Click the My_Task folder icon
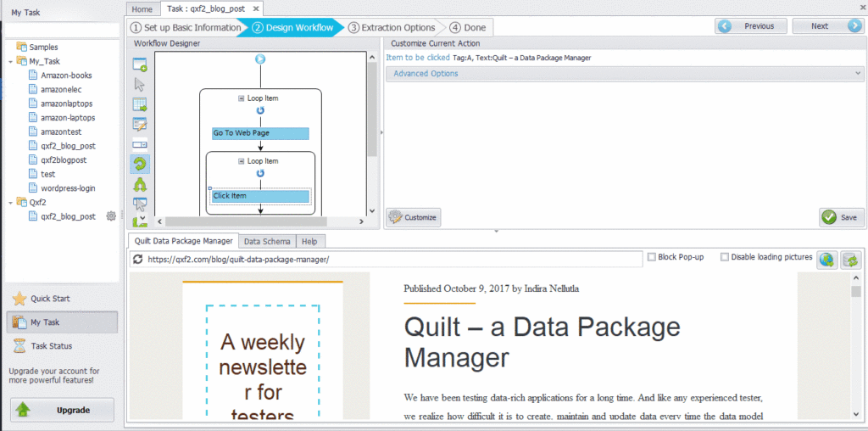 pos(21,61)
